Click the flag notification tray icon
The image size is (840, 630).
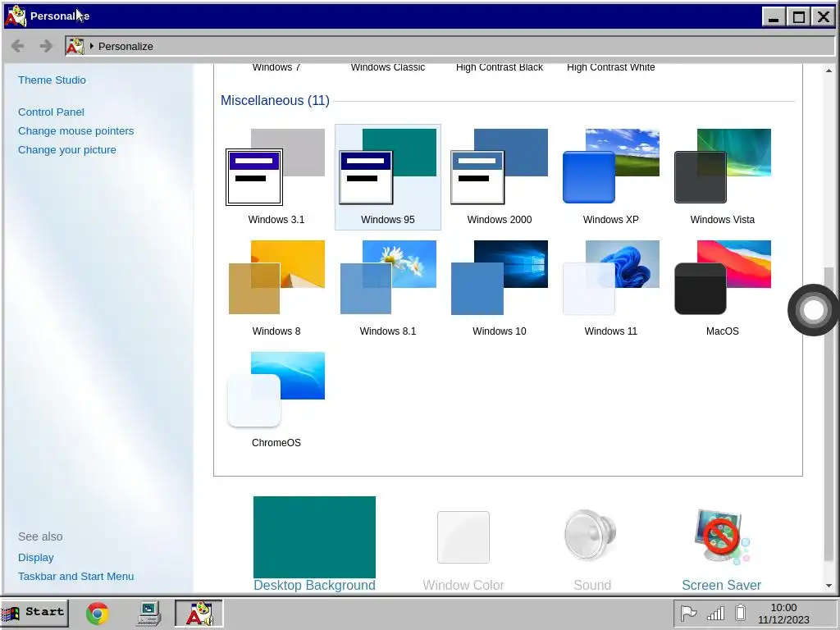click(x=688, y=613)
